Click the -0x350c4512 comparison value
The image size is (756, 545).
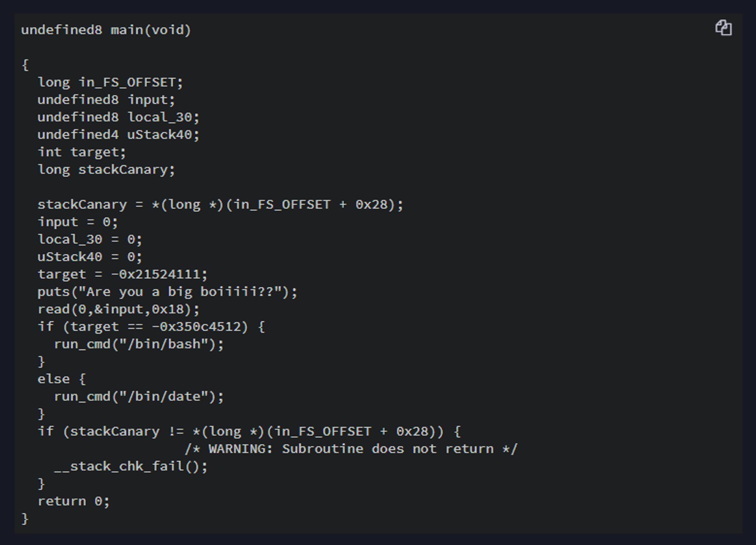[x=200, y=327]
